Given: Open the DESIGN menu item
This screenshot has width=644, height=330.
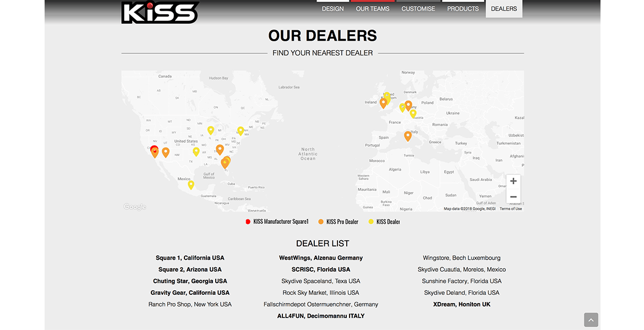Looking at the screenshot, I should (332, 9).
